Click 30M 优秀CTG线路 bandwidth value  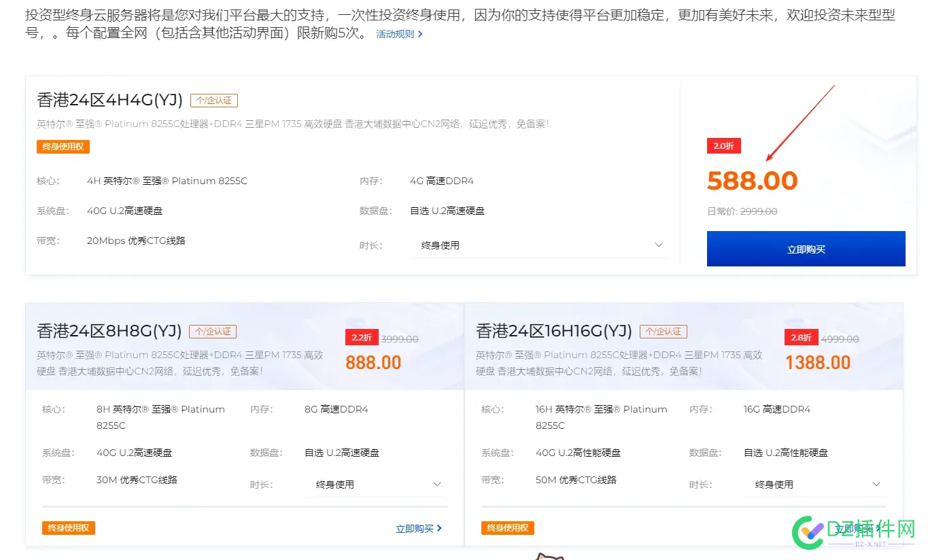click(x=137, y=480)
